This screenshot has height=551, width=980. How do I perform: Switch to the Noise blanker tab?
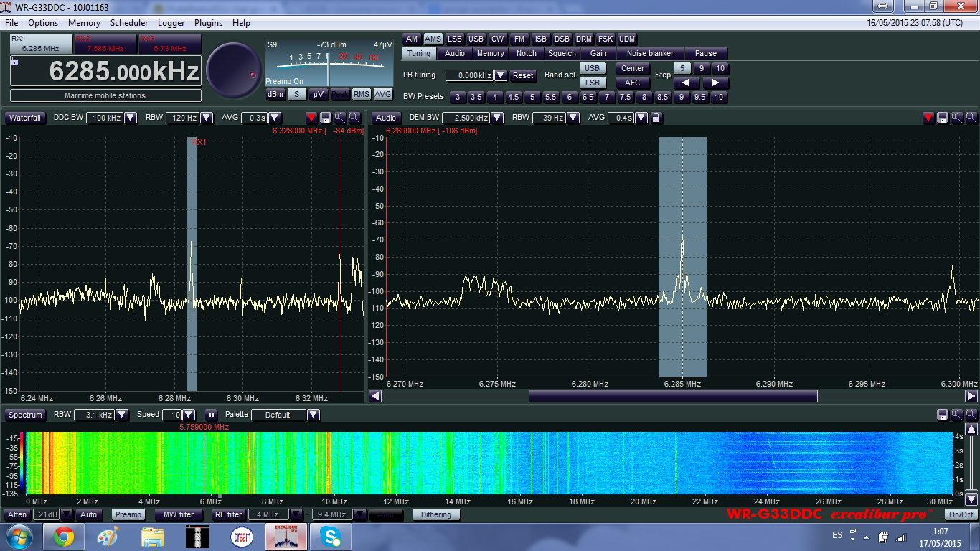coord(650,53)
